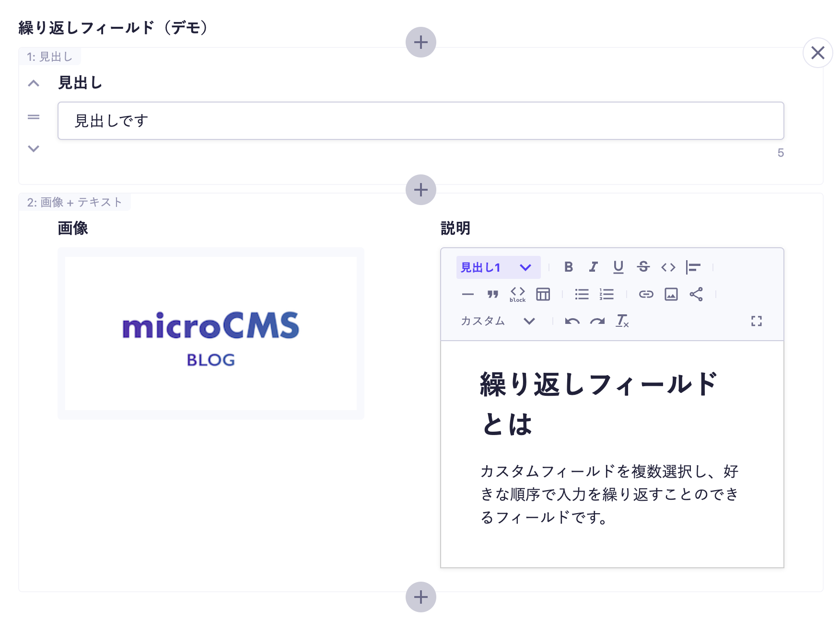Clear text formatting

tap(622, 321)
